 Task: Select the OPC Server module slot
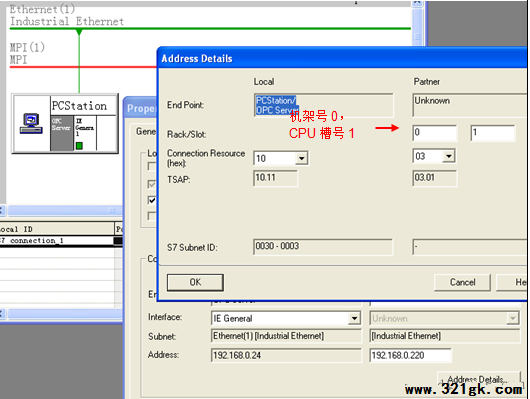click(x=62, y=133)
